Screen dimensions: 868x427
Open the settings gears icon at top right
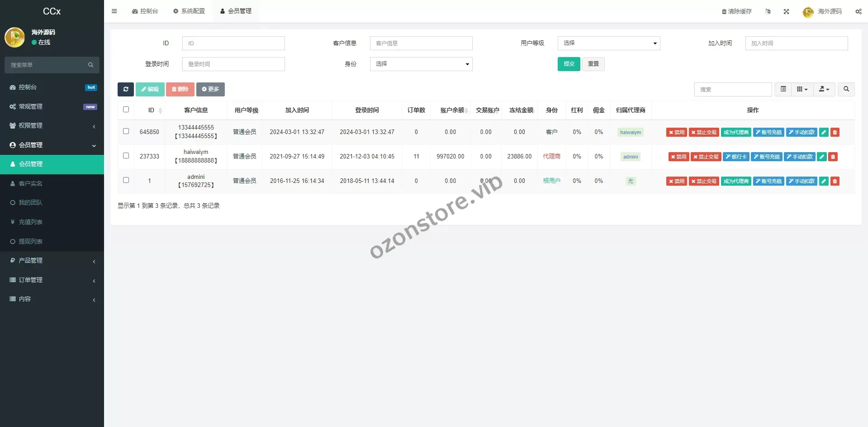(x=858, y=12)
